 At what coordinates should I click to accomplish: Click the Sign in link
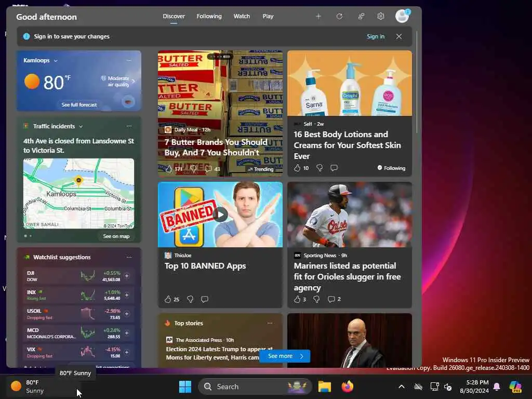376,36
